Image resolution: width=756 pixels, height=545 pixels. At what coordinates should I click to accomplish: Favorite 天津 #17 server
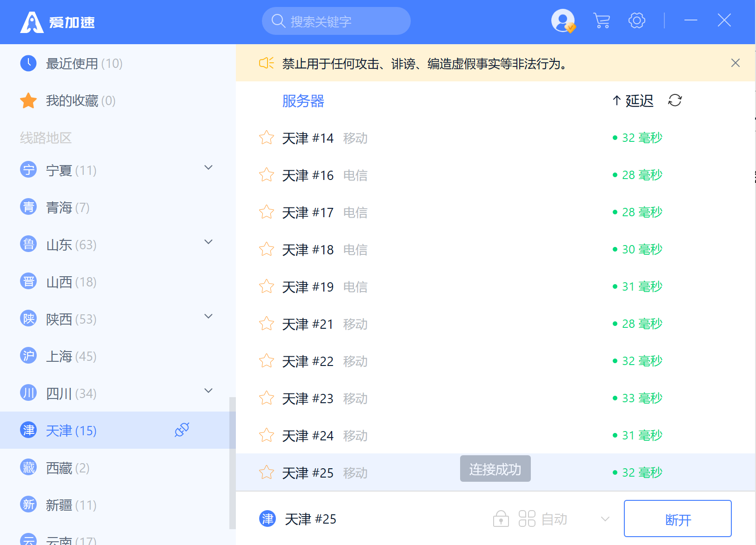tap(267, 212)
